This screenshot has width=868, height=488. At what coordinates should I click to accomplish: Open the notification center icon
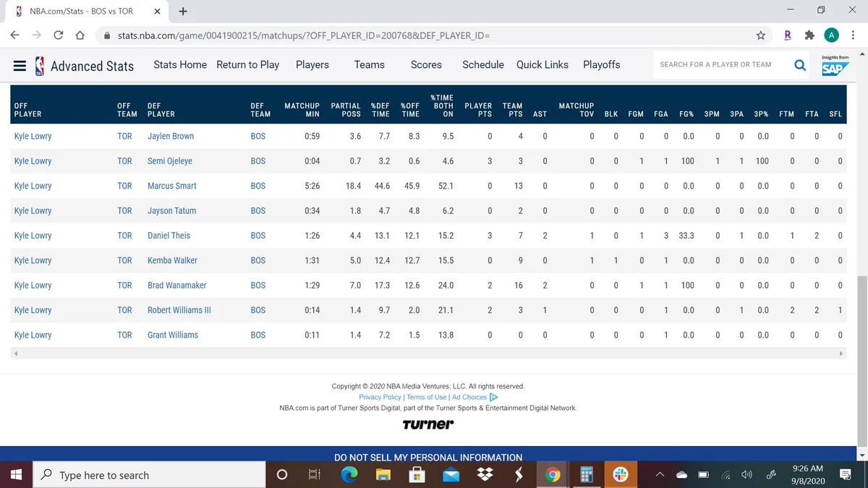(846, 475)
